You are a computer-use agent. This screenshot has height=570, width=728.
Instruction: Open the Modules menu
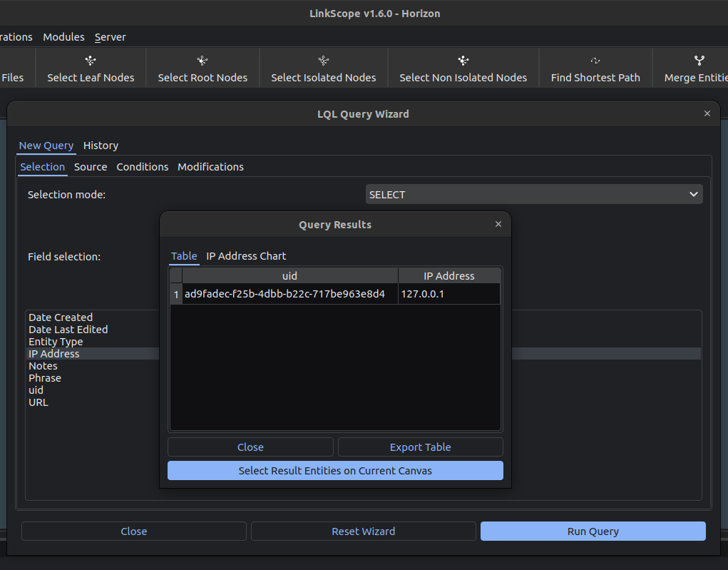pos(63,37)
